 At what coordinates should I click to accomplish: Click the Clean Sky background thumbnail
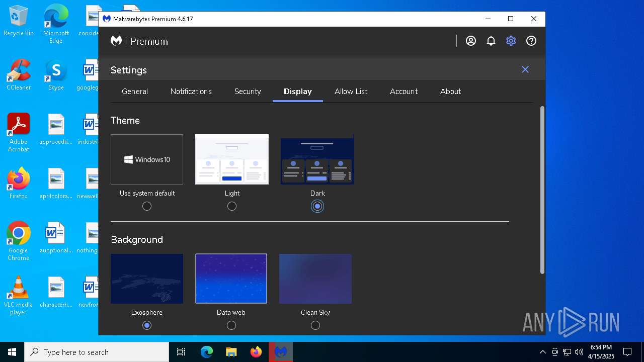315,279
